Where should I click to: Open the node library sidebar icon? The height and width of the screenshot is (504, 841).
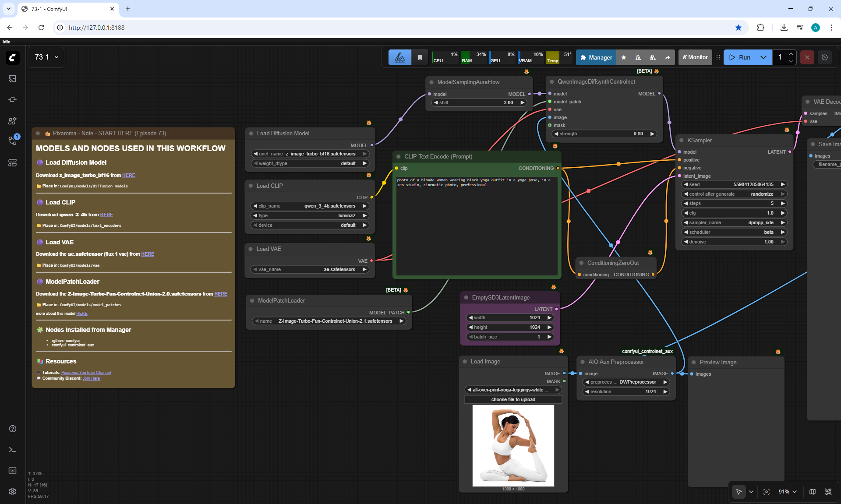point(12,99)
